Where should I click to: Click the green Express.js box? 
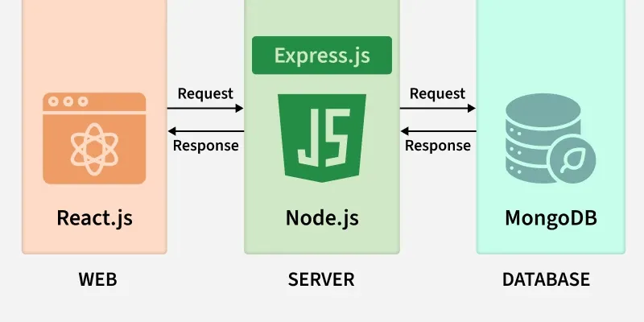tap(322, 56)
